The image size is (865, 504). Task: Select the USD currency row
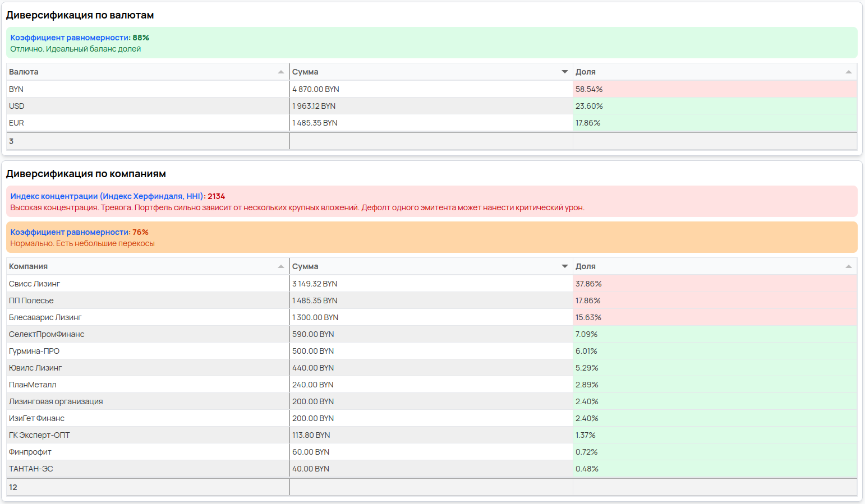[17, 106]
